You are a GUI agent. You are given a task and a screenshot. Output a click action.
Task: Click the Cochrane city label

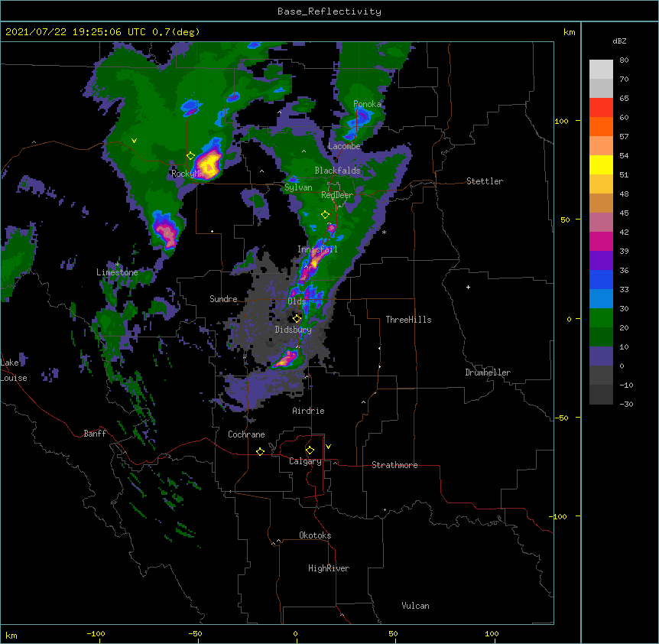click(x=246, y=434)
